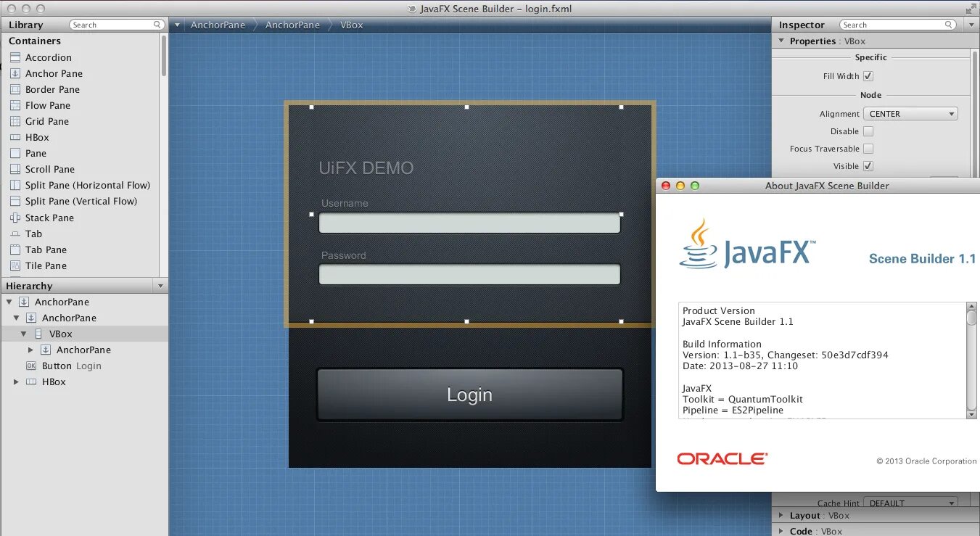Open the breadcrumb bar dropdown arrow

(178, 25)
